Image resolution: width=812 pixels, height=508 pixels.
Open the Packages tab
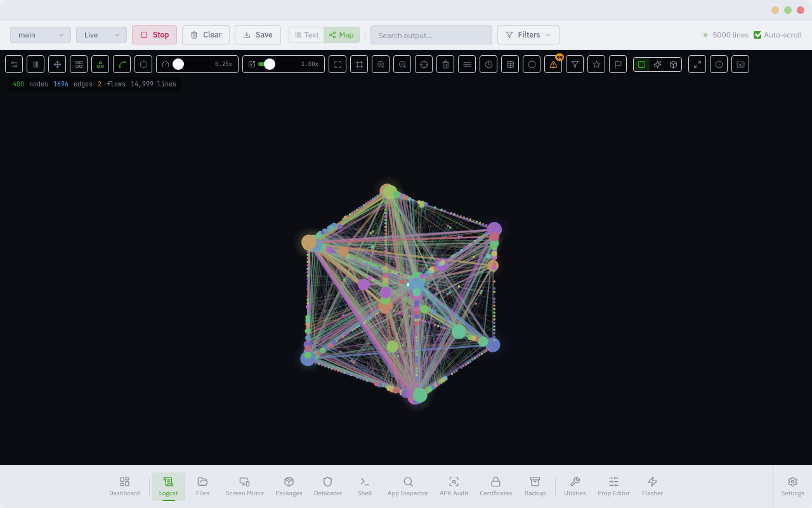coord(289,486)
